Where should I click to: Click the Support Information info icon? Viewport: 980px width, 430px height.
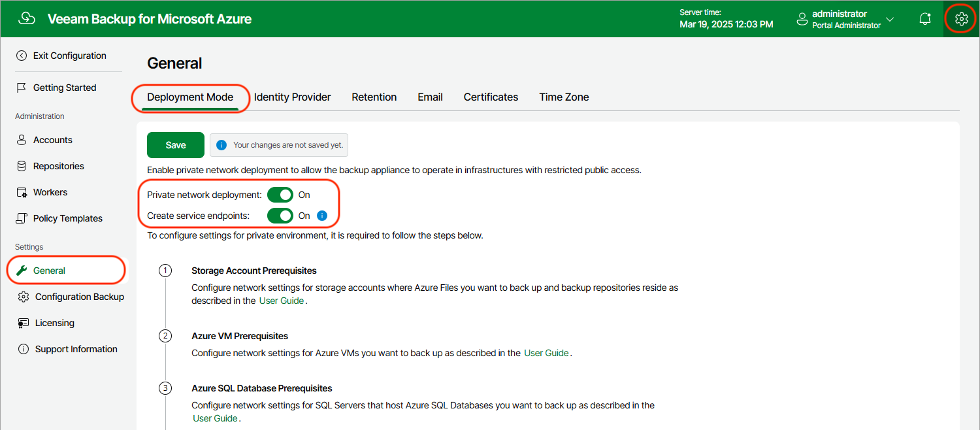point(24,349)
